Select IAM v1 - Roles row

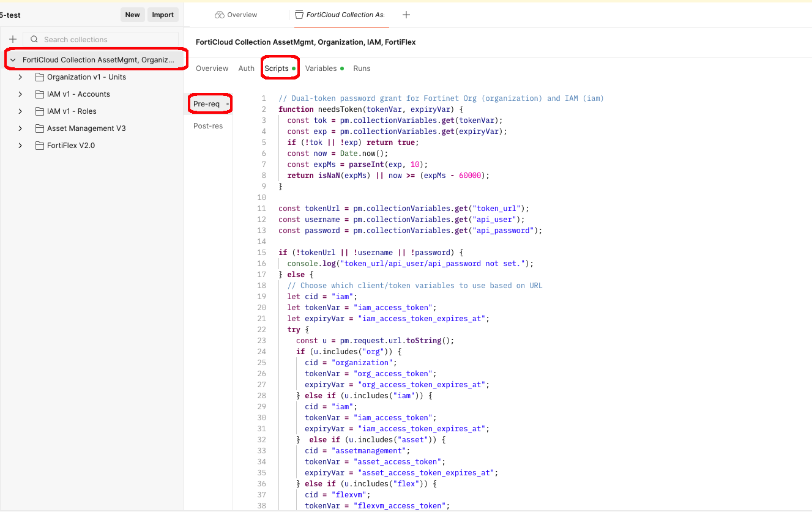[92, 111]
